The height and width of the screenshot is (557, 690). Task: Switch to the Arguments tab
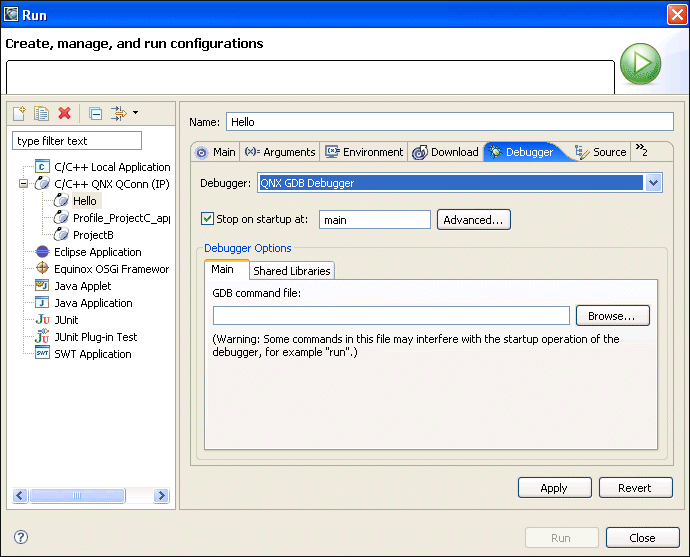[280, 152]
